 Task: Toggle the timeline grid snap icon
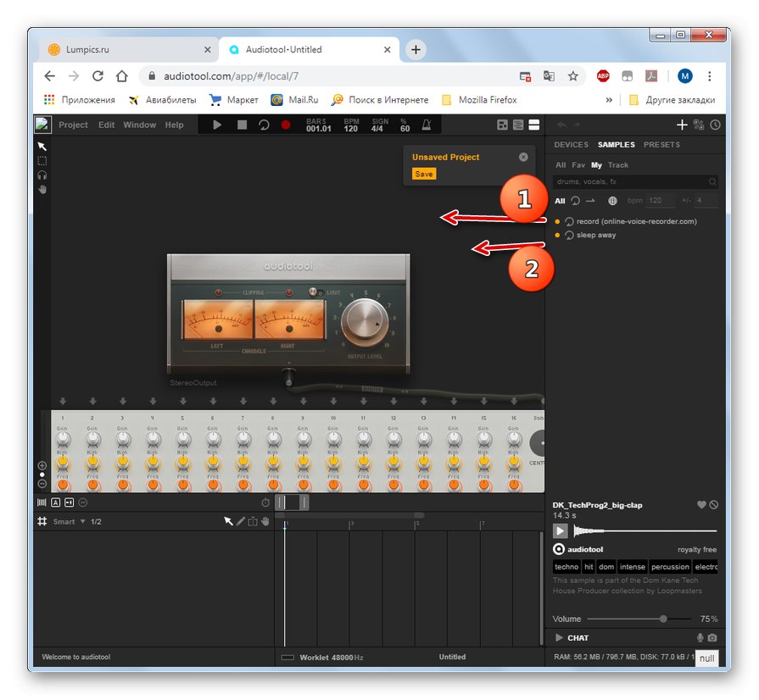[42, 522]
